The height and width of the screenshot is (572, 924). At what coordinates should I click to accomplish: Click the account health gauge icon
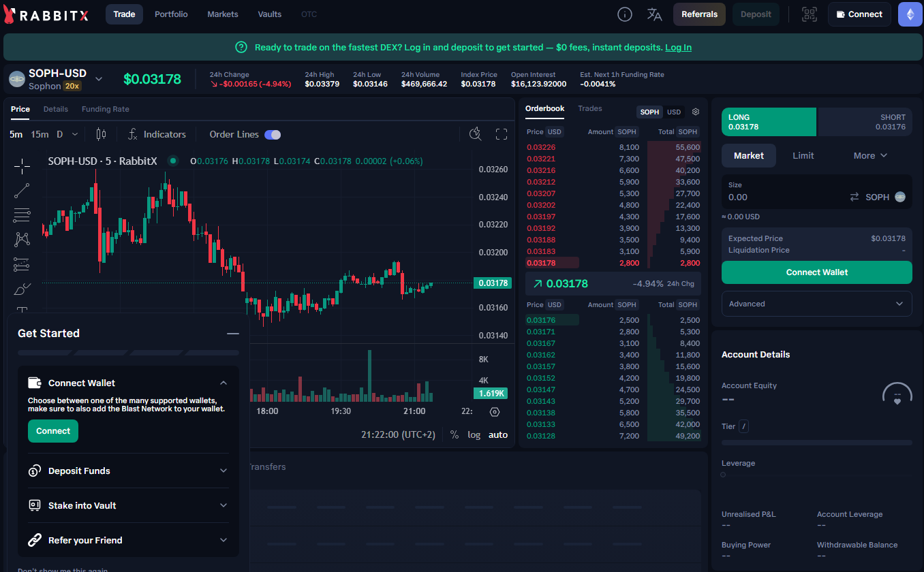tap(897, 394)
